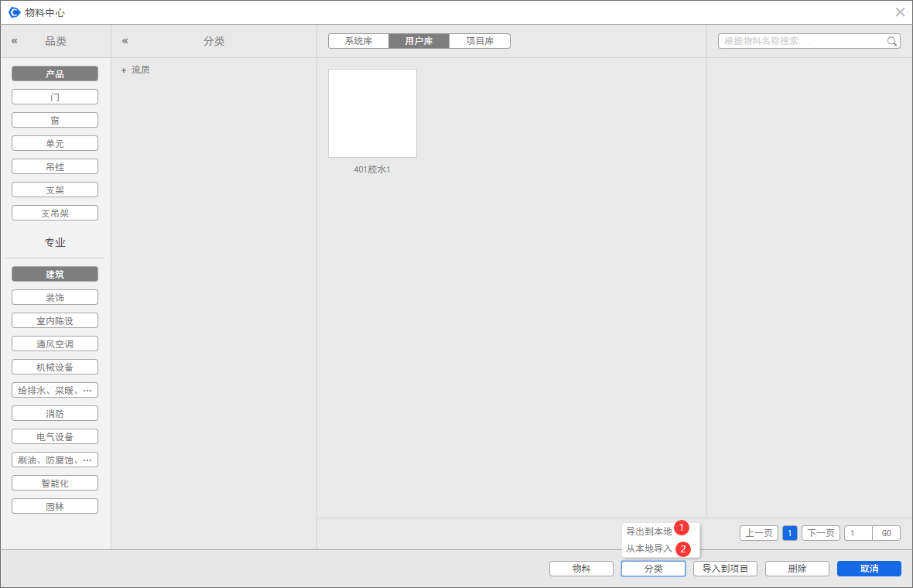Select the 消防 discipline filter
Viewport: 913px width, 588px height.
click(55, 414)
